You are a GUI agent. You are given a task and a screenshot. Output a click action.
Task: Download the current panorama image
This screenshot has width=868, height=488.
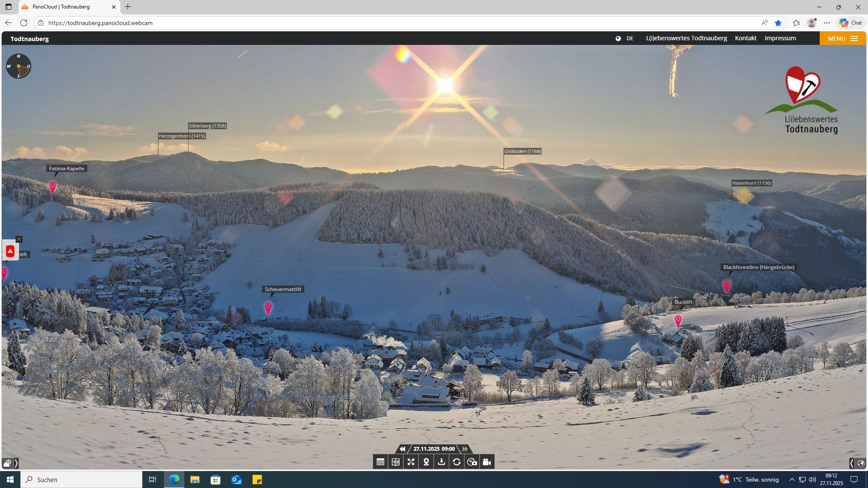tap(441, 462)
